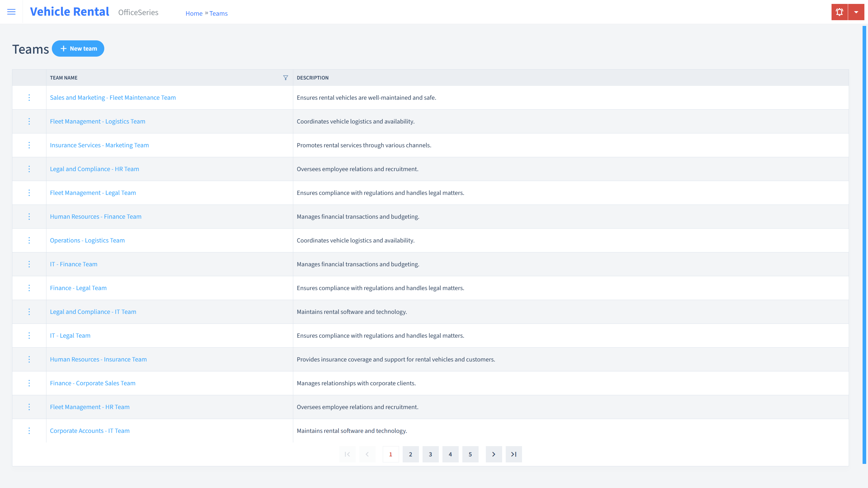
Task: Open the Teams breadcrumb link
Action: (218, 13)
